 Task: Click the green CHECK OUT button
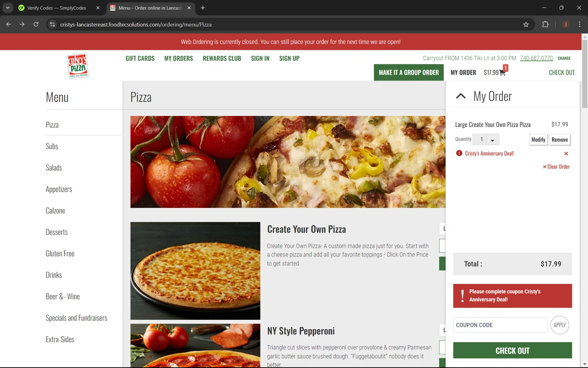point(512,350)
